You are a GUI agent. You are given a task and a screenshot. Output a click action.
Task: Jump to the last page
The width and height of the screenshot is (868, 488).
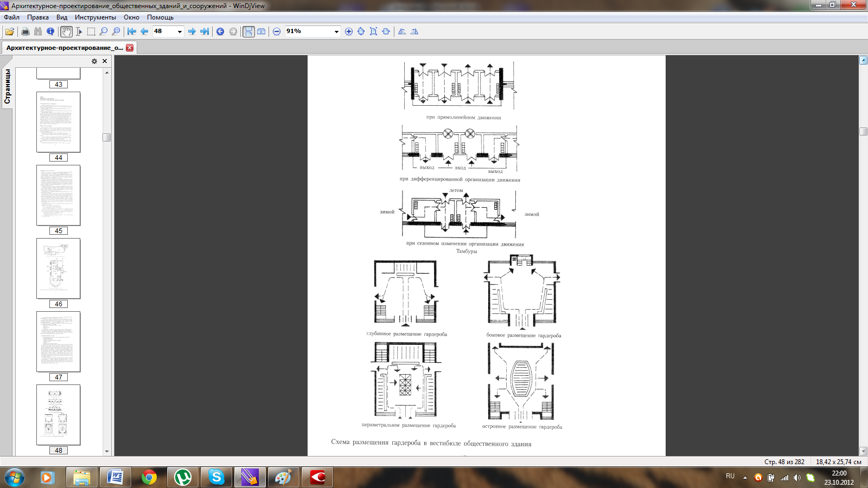204,31
